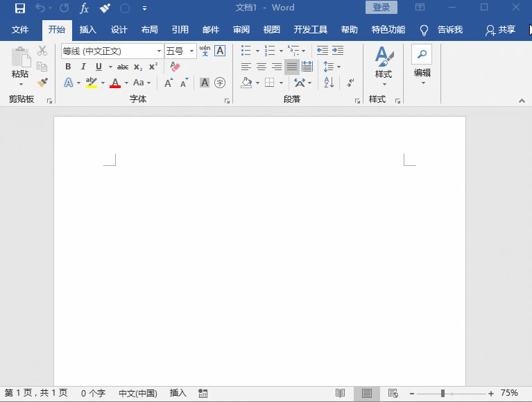The height and width of the screenshot is (402, 532).
Task: Click the Enclosed Character 字 icon
Action: 220,83
